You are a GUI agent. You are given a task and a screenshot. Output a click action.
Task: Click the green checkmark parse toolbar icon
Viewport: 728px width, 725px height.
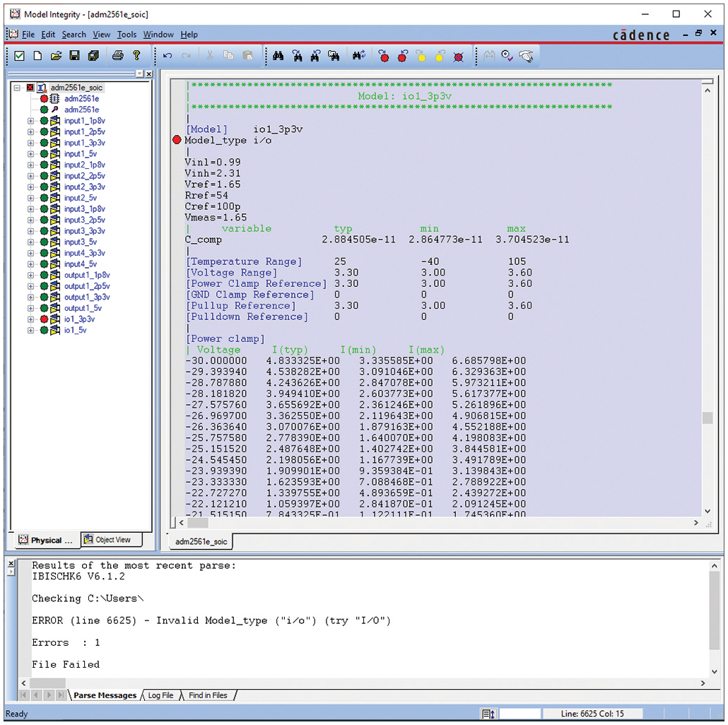point(19,56)
